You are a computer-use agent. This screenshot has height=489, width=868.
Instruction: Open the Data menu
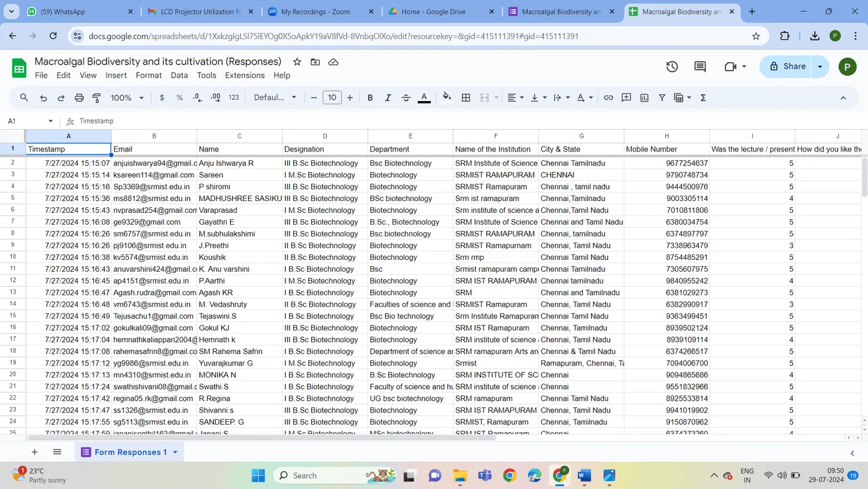tap(179, 75)
